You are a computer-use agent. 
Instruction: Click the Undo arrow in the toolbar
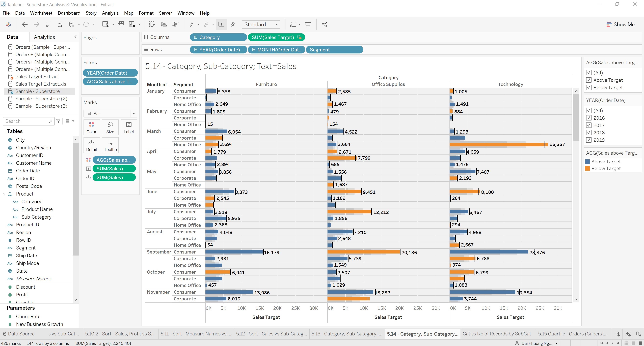click(x=24, y=24)
